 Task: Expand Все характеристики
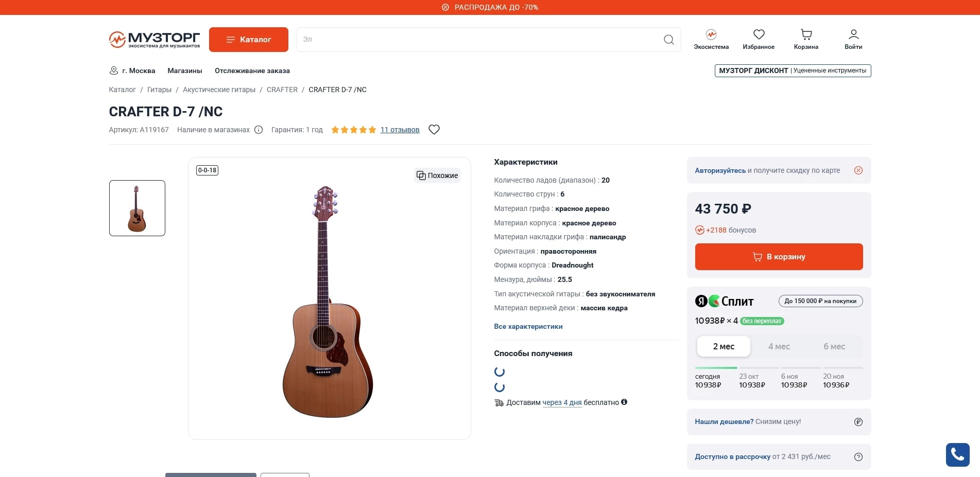click(528, 326)
